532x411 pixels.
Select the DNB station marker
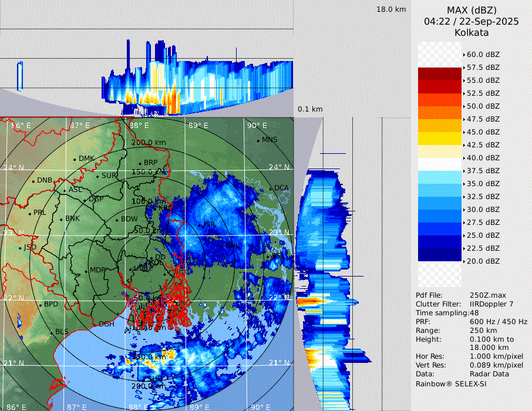[x=33, y=181]
